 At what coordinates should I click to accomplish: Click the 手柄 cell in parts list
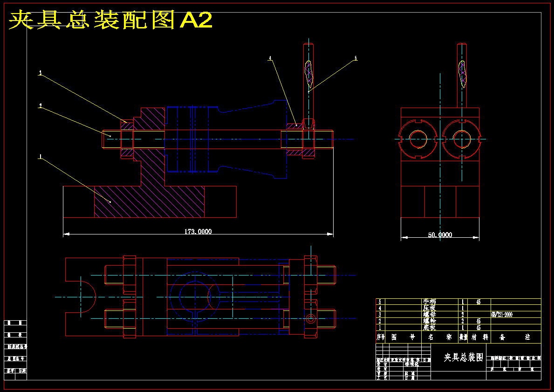point(429,302)
